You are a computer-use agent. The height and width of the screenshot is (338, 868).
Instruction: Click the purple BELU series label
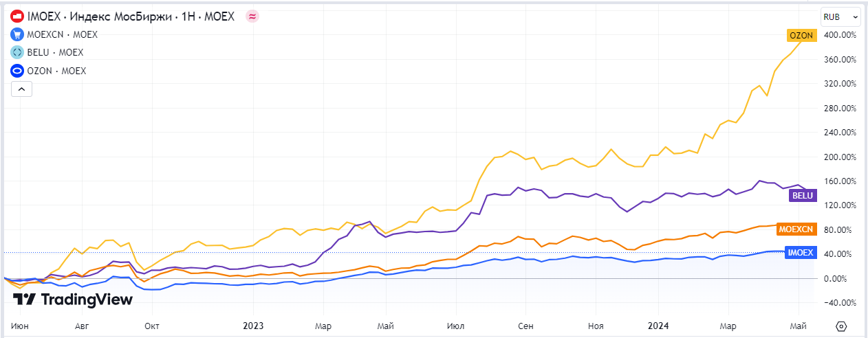coord(803,196)
